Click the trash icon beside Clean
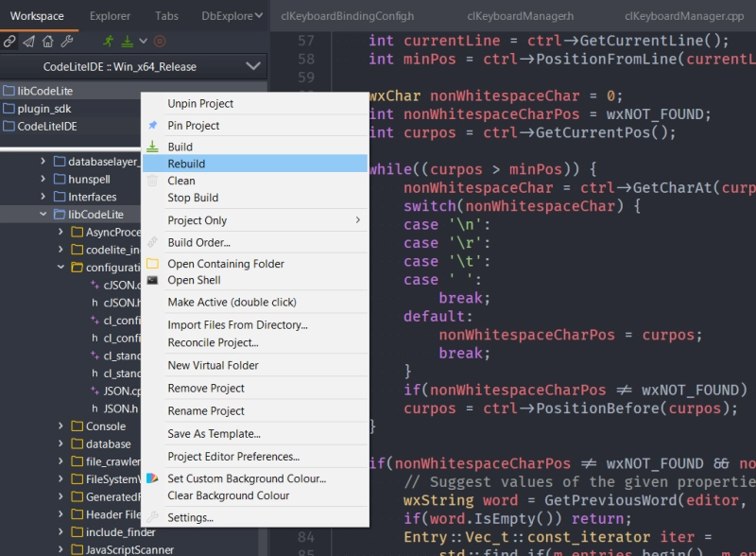This screenshot has width=756, height=556. [x=152, y=181]
